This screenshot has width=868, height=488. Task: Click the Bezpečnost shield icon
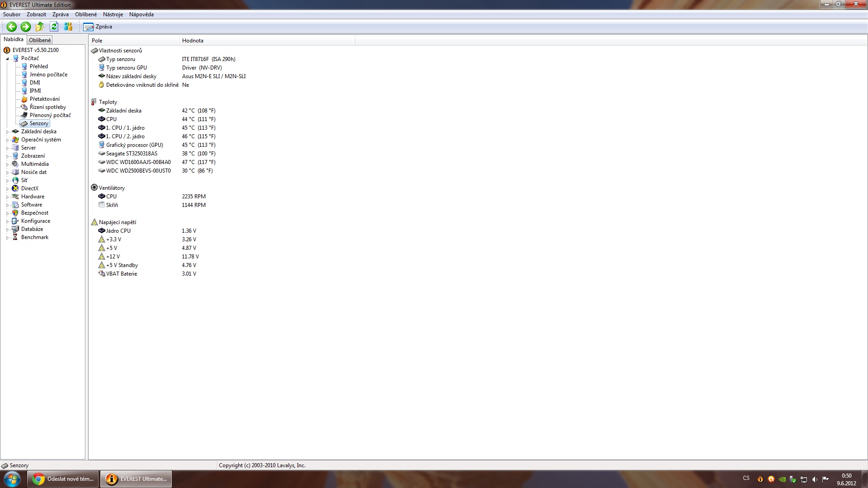tap(15, 213)
